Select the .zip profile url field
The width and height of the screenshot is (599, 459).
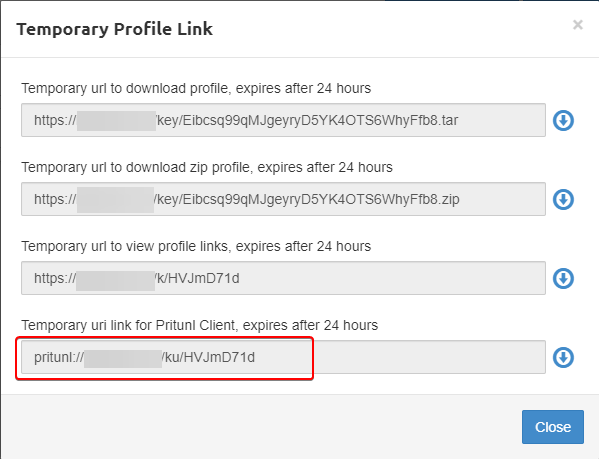(x=283, y=199)
